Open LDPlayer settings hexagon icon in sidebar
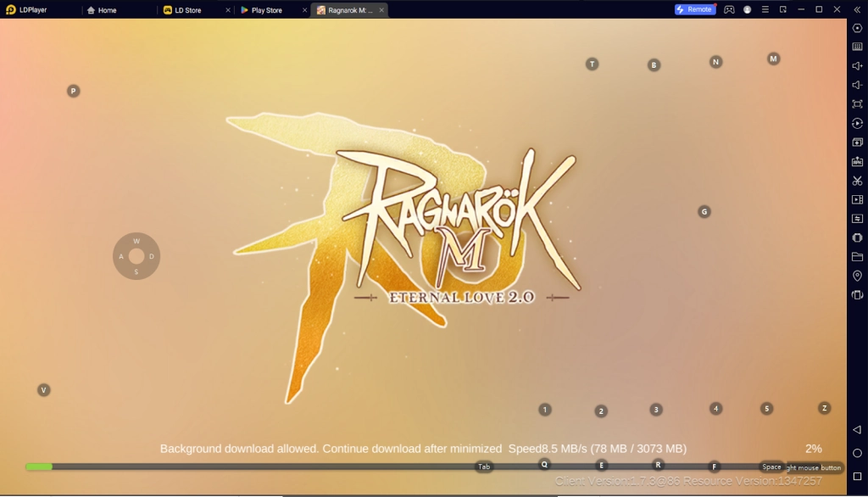Viewport: 868px width, 497px height. tap(857, 28)
